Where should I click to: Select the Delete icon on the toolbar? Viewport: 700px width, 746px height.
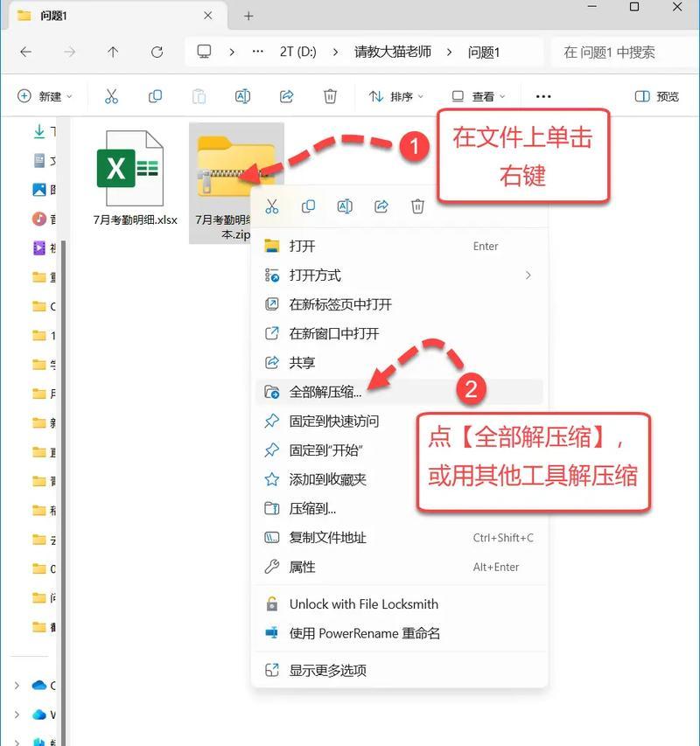coord(330,96)
